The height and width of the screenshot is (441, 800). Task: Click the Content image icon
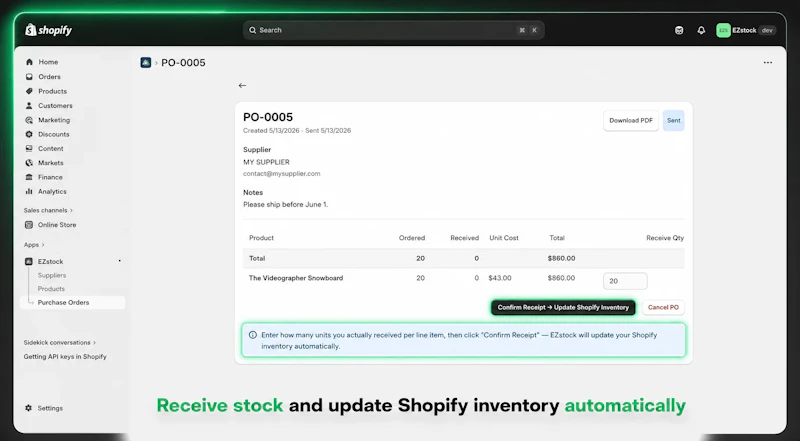tap(29, 149)
